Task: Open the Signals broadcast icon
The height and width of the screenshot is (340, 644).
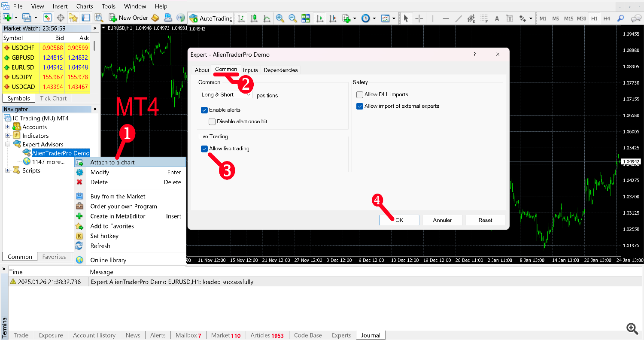Action: 181,18
